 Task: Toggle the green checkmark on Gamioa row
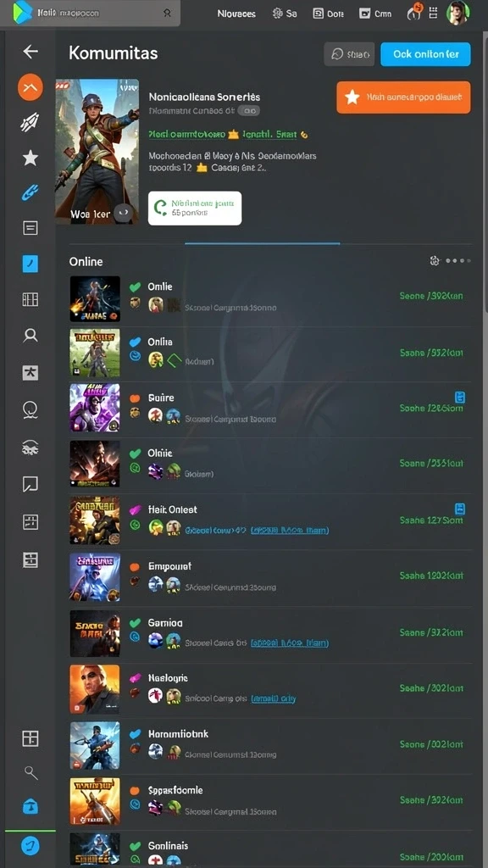click(x=135, y=623)
